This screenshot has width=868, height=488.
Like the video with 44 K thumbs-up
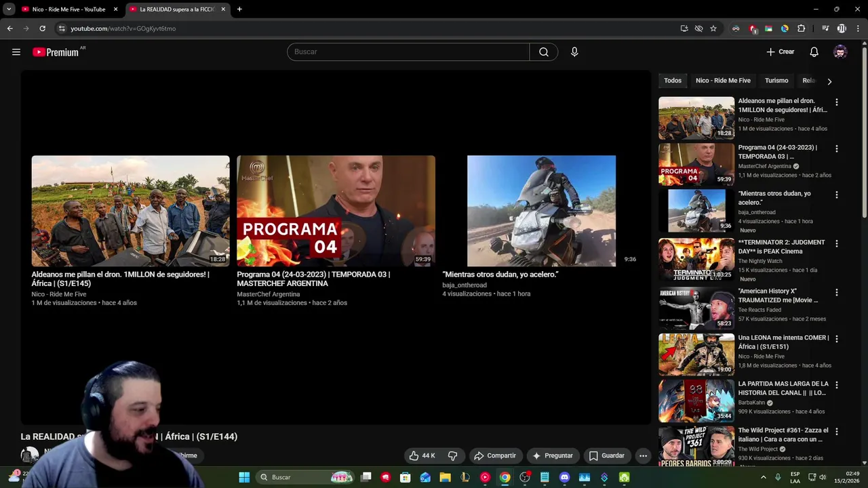(422, 455)
